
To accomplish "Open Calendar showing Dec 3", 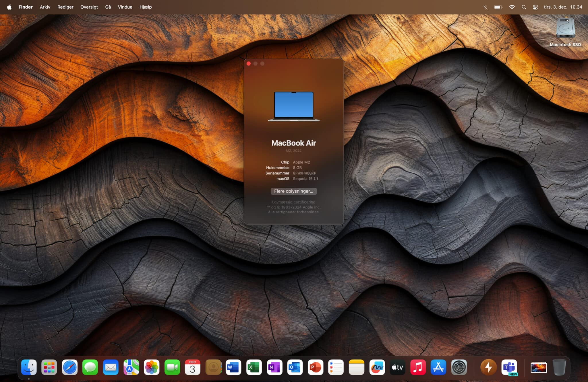I will pyautogui.click(x=193, y=367).
